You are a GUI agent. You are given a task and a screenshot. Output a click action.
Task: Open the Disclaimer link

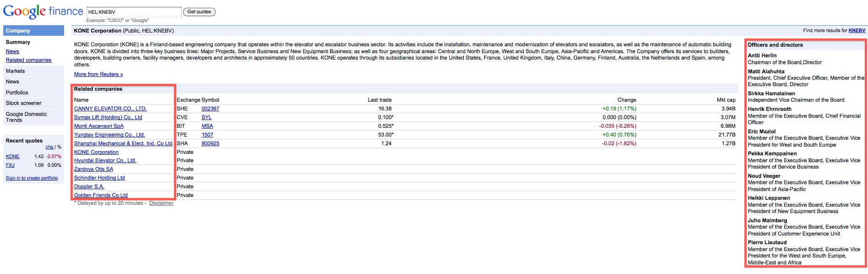161,203
